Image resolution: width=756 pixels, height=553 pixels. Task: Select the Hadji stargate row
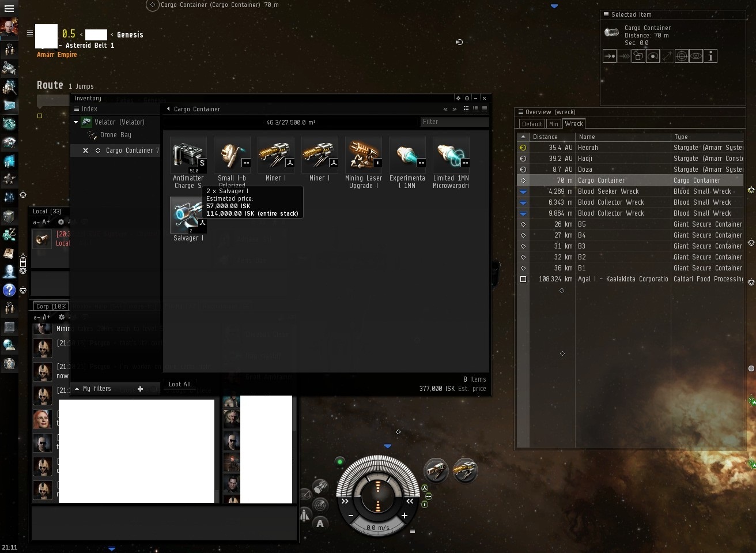630,159
